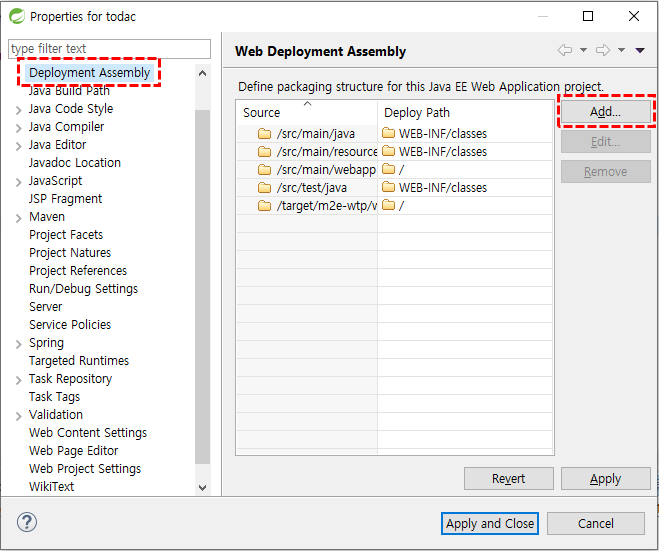Image resolution: width=659 pixels, height=551 pixels.
Task: Close the Properties for todac dialog
Action: (x=634, y=16)
